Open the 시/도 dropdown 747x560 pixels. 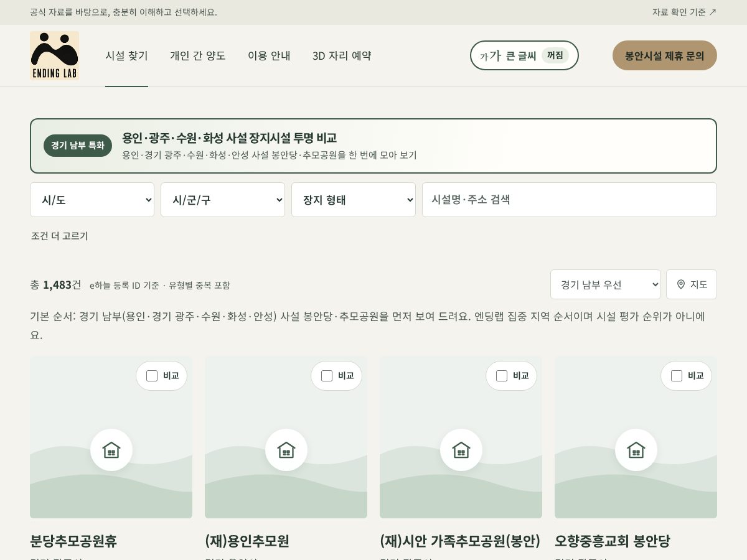point(92,200)
